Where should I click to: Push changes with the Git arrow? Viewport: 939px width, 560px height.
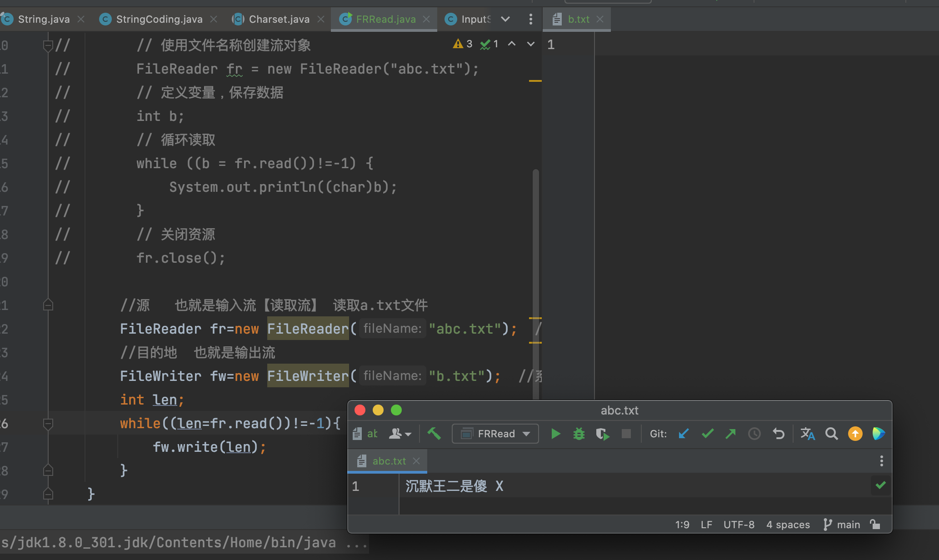[730, 434]
